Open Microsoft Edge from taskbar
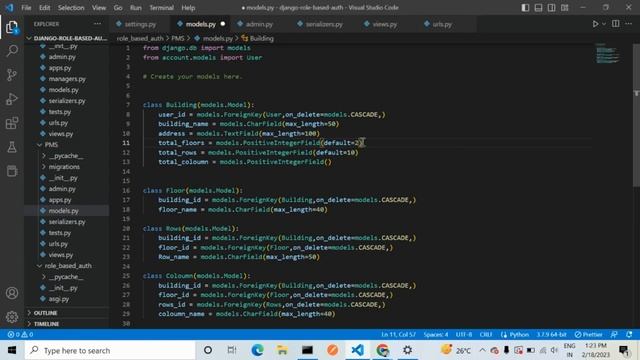640x360 pixels. 257,350
